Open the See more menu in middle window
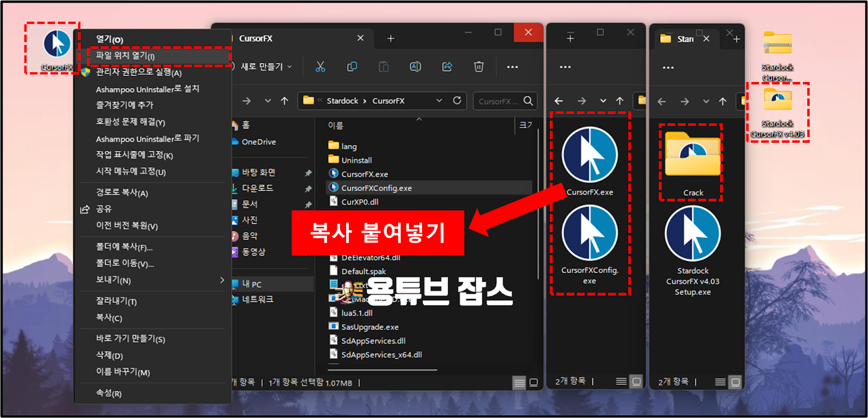Screen dimensions: 868x418 (x=565, y=67)
